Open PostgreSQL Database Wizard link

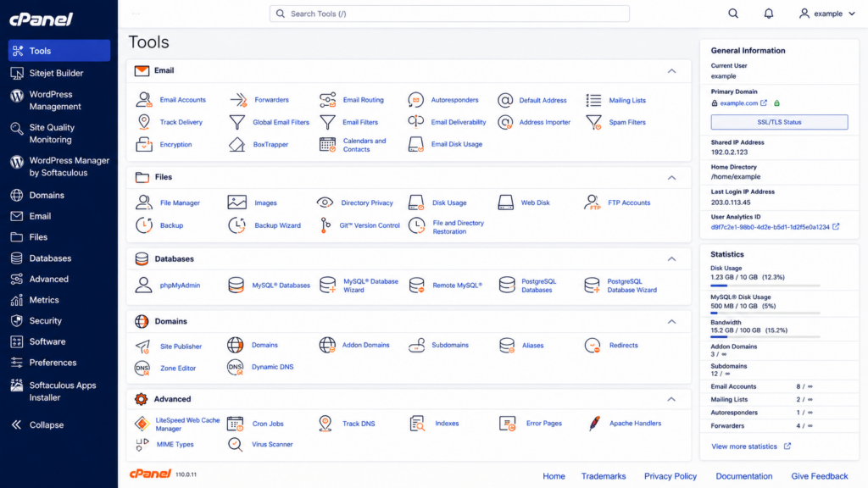click(632, 286)
